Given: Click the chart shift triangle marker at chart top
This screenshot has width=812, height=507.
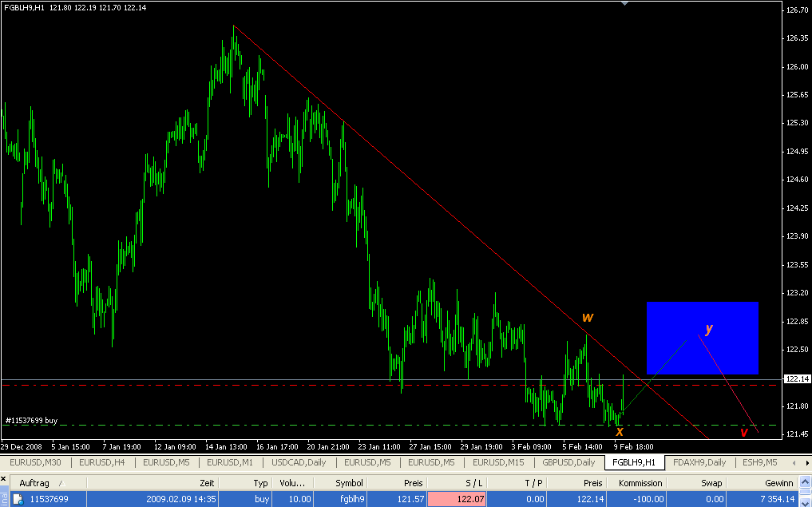Looking at the screenshot, I should 624,3.
